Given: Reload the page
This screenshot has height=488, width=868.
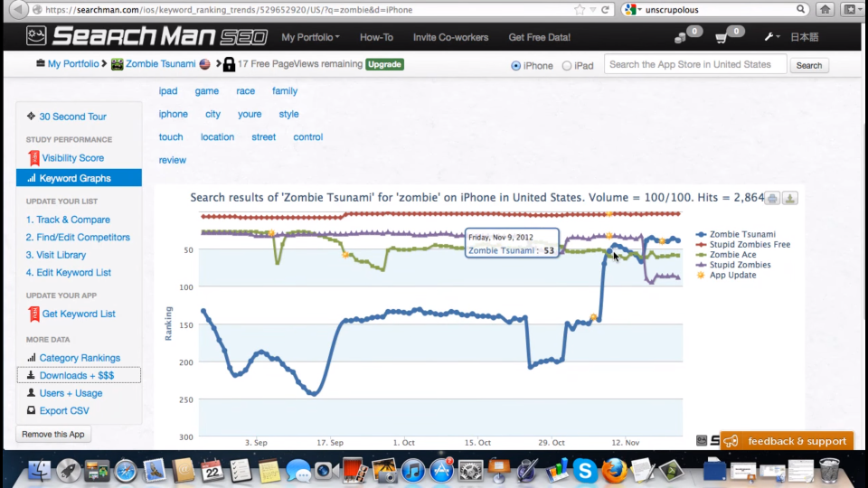Looking at the screenshot, I should 605,9.
